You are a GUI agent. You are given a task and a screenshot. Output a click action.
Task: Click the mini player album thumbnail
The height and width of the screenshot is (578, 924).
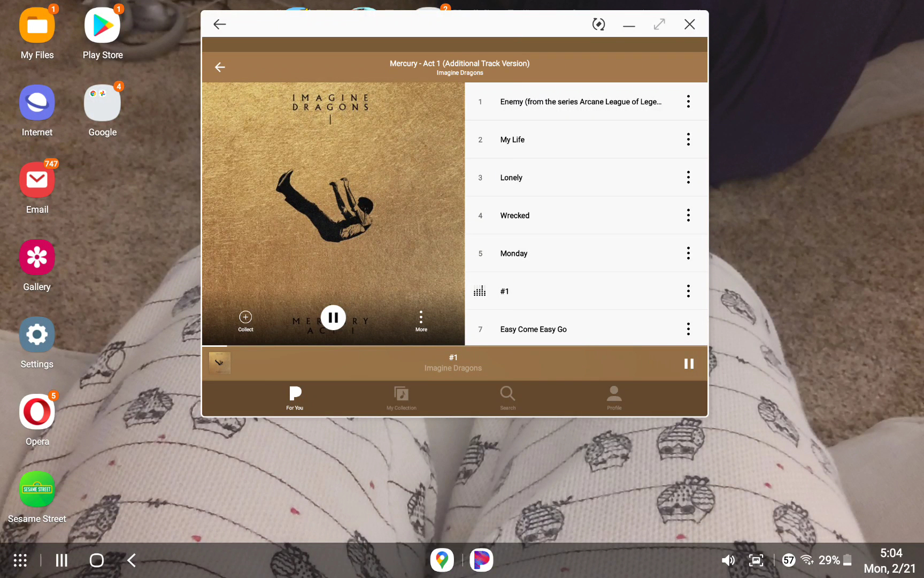coord(220,363)
